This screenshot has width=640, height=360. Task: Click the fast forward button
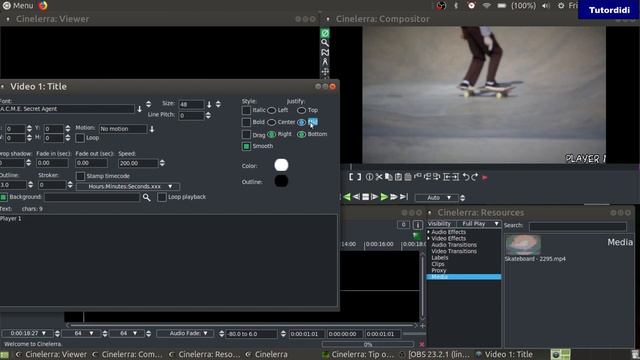[x=393, y=197]
